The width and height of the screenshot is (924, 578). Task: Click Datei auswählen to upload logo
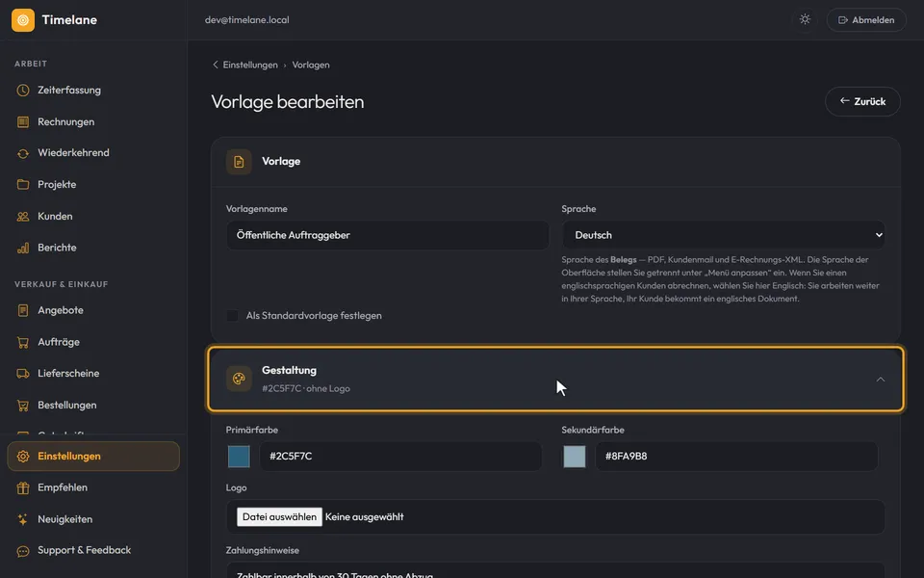coord(279,516)
